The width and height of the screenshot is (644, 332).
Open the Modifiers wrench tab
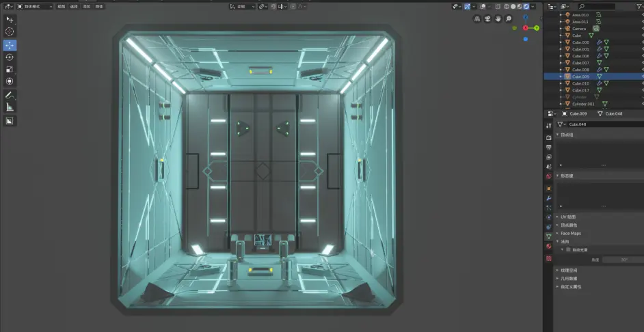[x=549, y=198]
